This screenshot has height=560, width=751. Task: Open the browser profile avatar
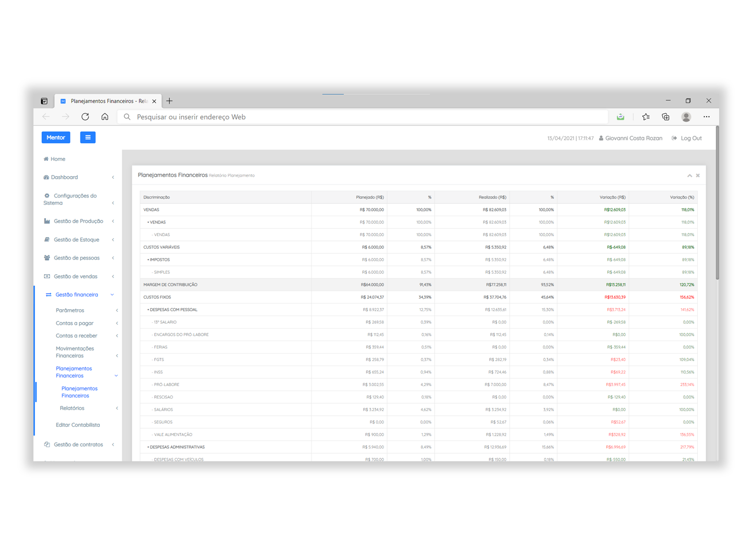coord(686,117)
